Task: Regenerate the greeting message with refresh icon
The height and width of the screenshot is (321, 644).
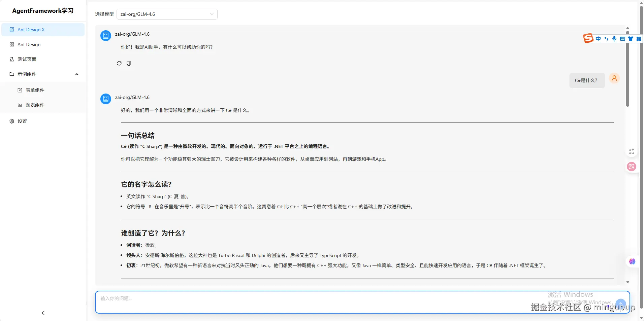Action: point(119,63)
